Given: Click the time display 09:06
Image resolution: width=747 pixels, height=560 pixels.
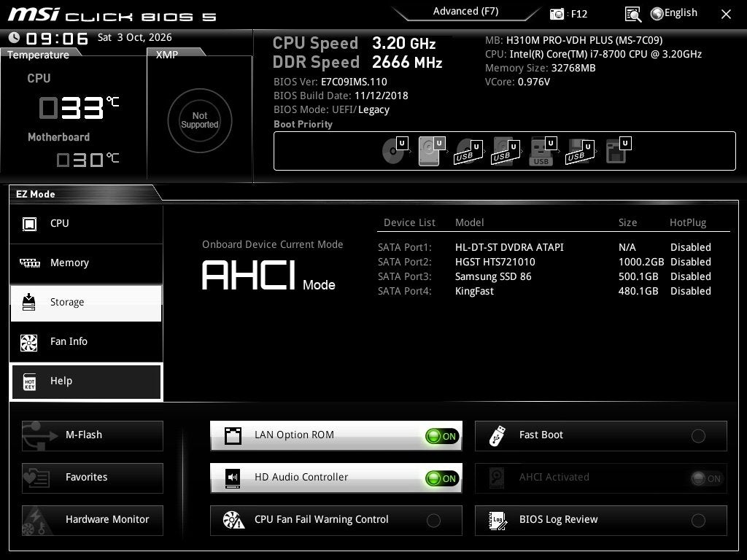Looking at the screenshot, I should point(57,39).
